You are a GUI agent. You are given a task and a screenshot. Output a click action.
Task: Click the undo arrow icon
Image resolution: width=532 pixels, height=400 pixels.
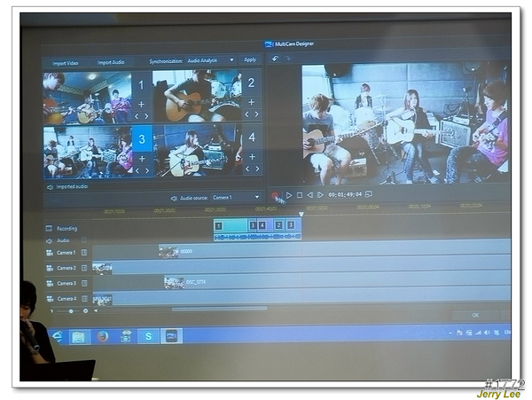click(275, 59)
